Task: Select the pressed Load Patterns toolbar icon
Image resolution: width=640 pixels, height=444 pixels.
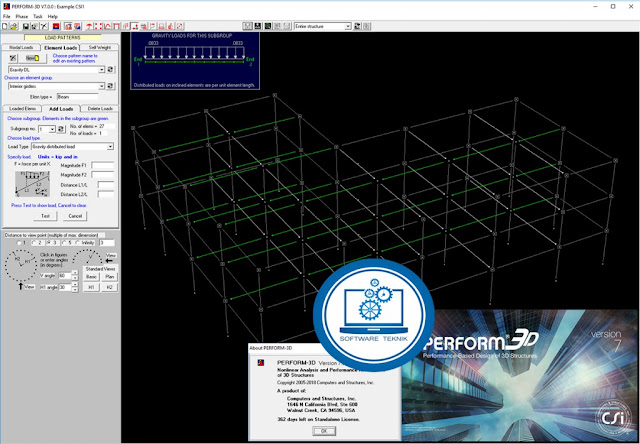Action: click(135, 26)
